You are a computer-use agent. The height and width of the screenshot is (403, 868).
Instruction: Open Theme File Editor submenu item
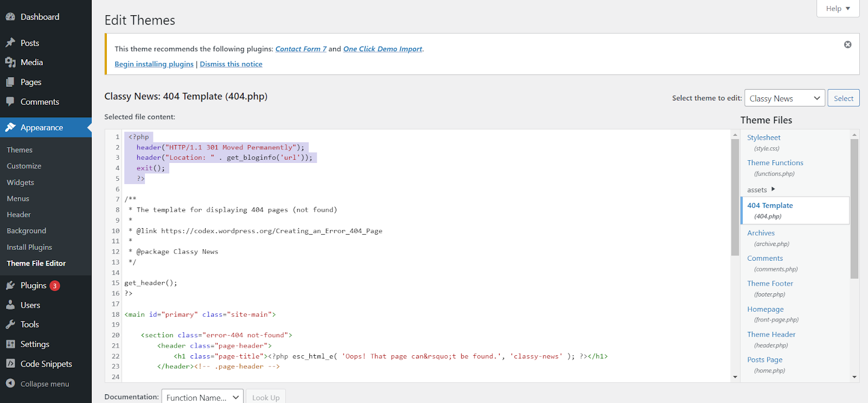click(36, 263)
